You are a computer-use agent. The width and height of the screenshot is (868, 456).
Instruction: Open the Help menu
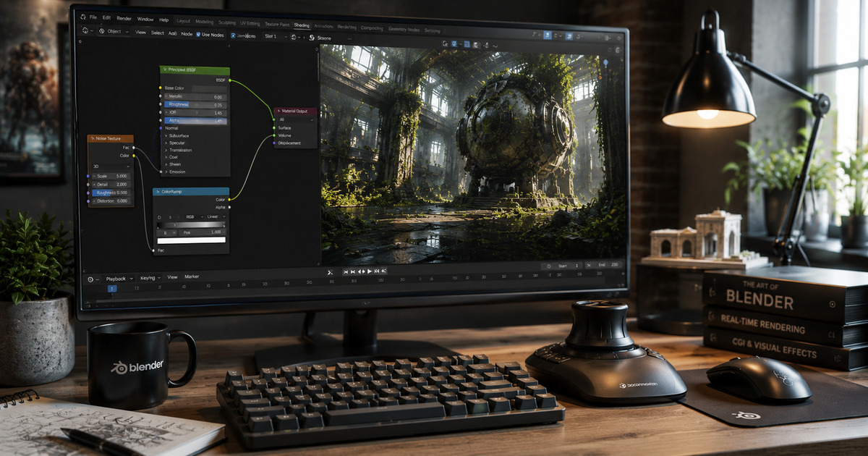tap(163, 20)
